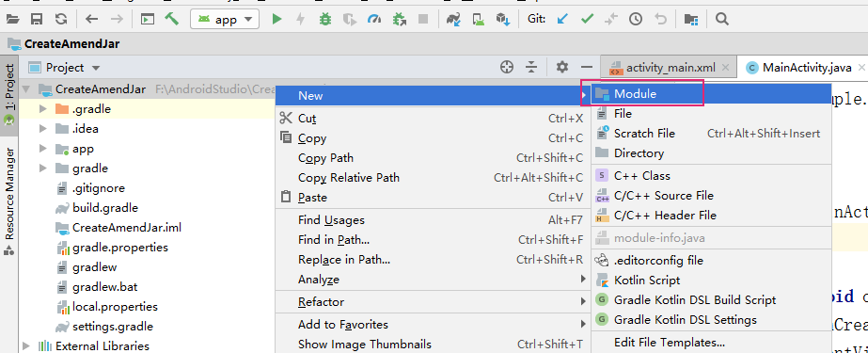
Task: Start debugging with the green bug icon
Action: [x=325, y=20]
